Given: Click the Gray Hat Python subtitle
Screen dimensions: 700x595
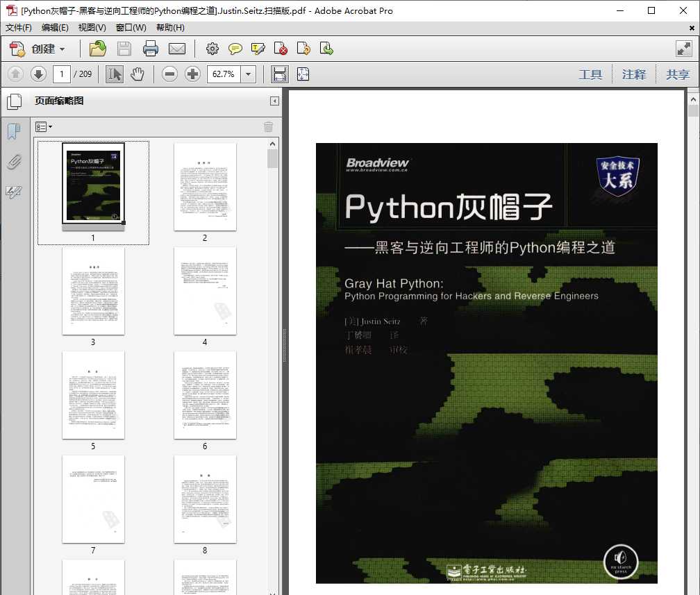Looking at the screenshot, I should coord(394,283).
